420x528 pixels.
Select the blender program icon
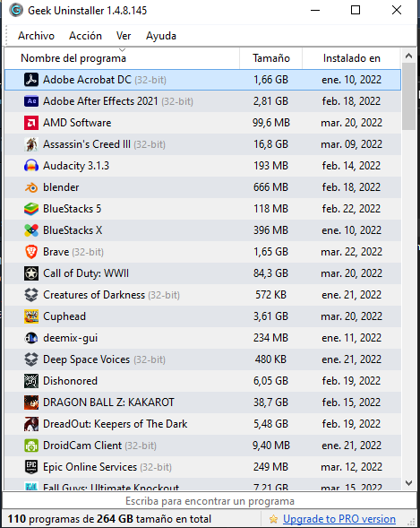tap(31, 187)
